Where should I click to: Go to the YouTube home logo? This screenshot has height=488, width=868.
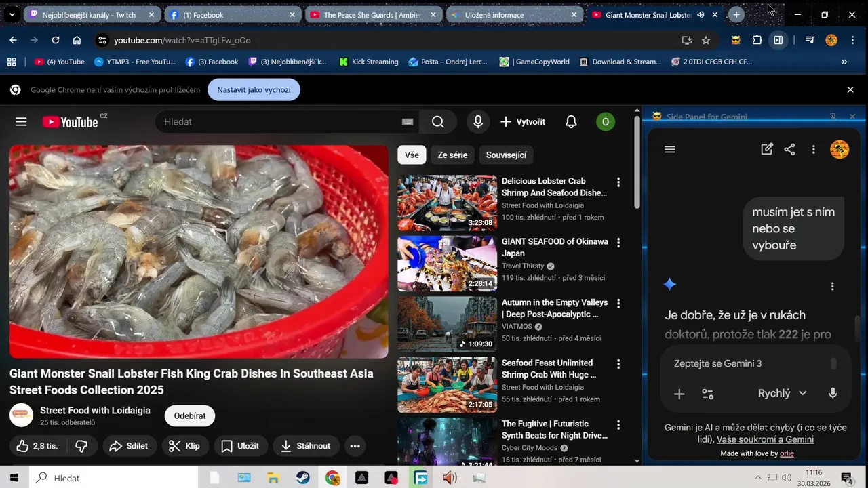tap(71, 122)
